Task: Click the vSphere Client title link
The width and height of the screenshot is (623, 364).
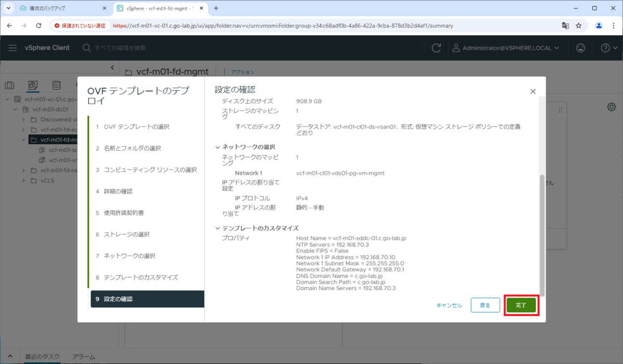Action: click(x=47, y=48)
